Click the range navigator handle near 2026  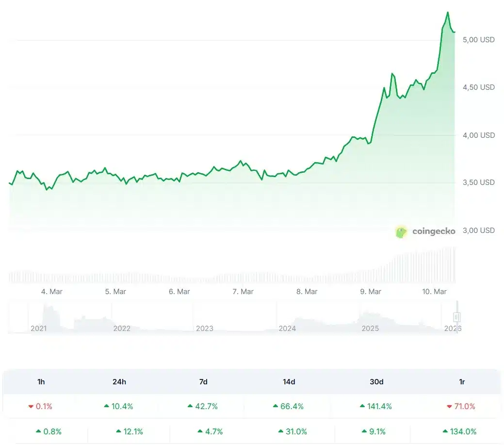tap(456, 317)
